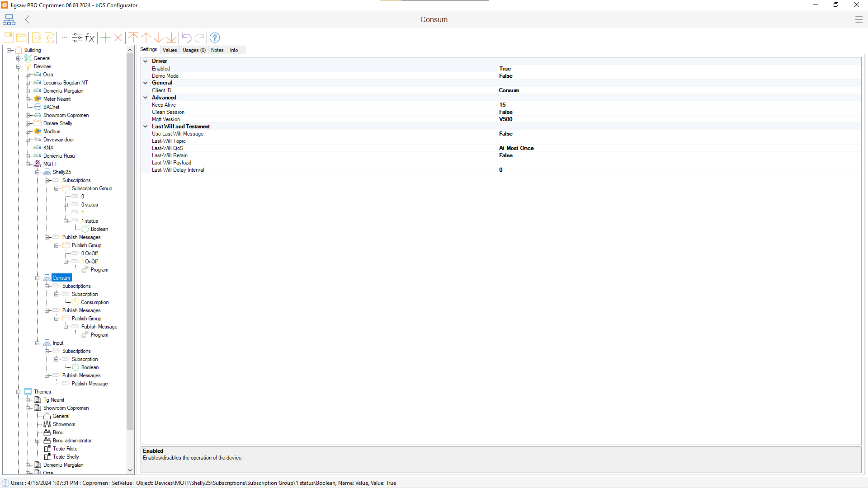Open the fx functions tool
The width and height of the screenshot is (868, 488).
[90, 38]
